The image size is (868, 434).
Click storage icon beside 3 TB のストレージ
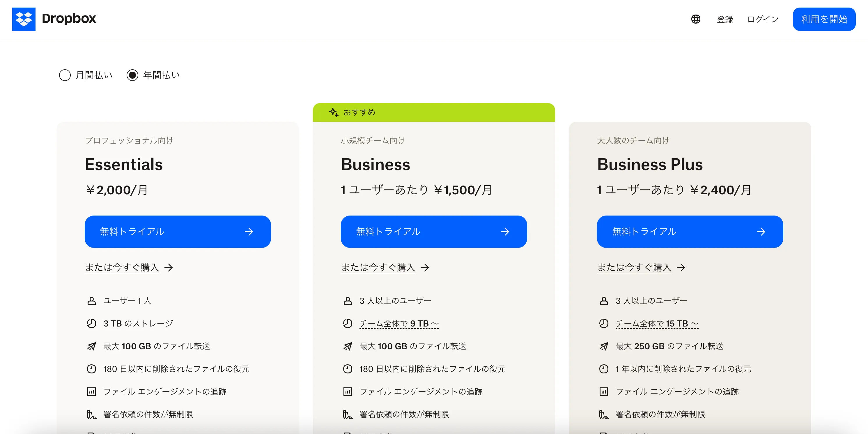[91, 323]
